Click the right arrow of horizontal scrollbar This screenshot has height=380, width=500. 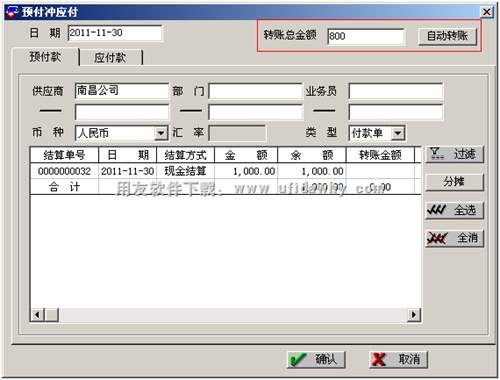(x=414, y=314)
